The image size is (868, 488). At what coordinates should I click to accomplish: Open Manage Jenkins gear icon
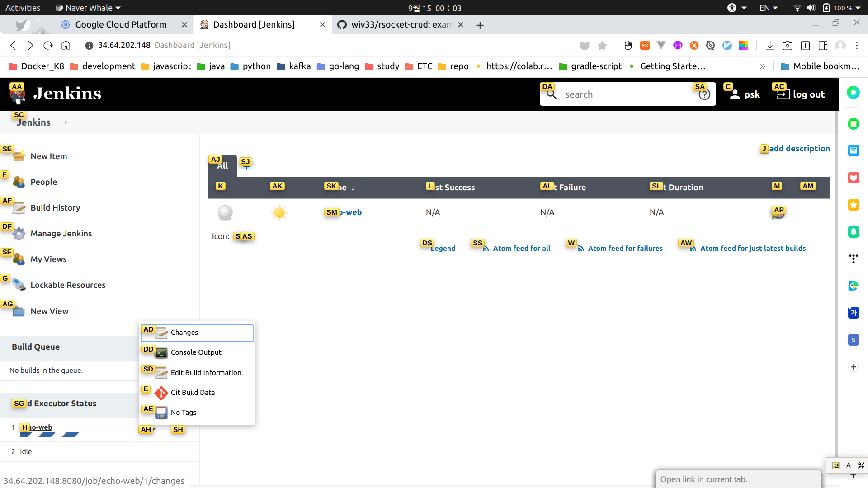point(19,234)
